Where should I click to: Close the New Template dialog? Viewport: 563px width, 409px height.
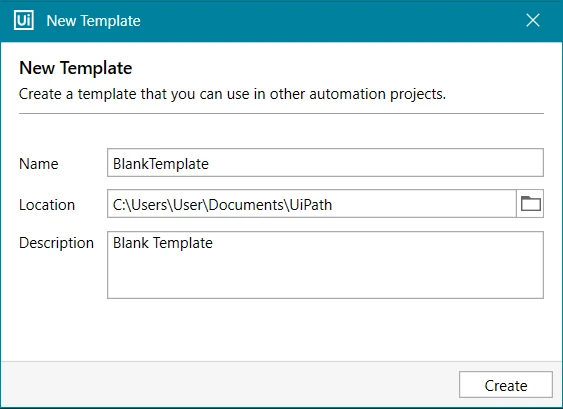(533, 20)
